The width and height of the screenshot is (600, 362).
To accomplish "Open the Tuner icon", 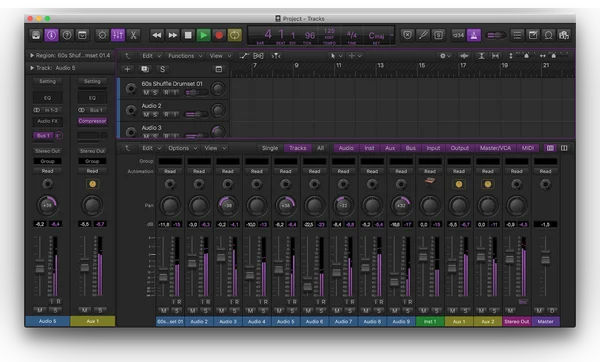I will [423, 35].
